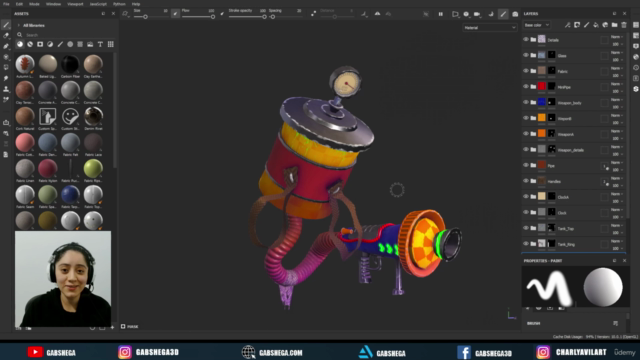This screenshot has width=640, height=360.
Task: Add a fill layer in Layers toolbar
Action: click(x=596, y=25)
